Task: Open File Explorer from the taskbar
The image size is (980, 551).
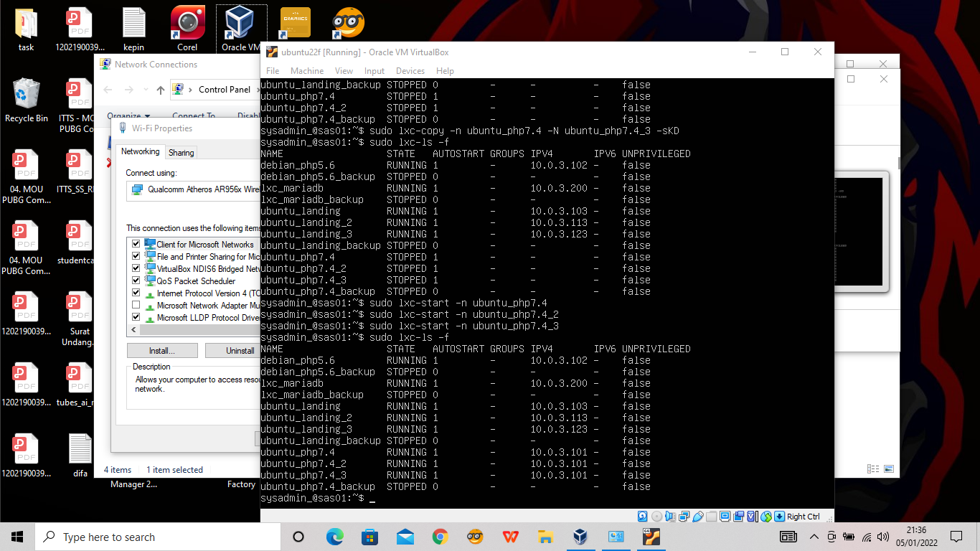Action: (x=546, y=537)
